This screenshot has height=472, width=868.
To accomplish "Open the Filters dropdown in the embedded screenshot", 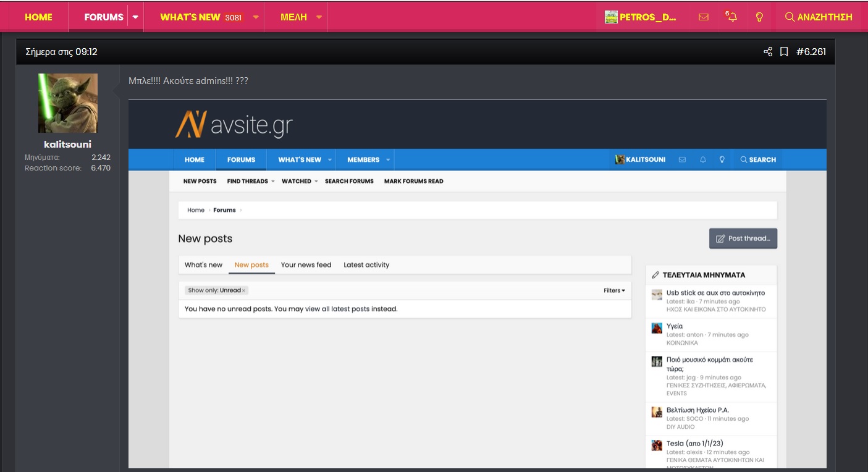I will click(x=614, y=290).
